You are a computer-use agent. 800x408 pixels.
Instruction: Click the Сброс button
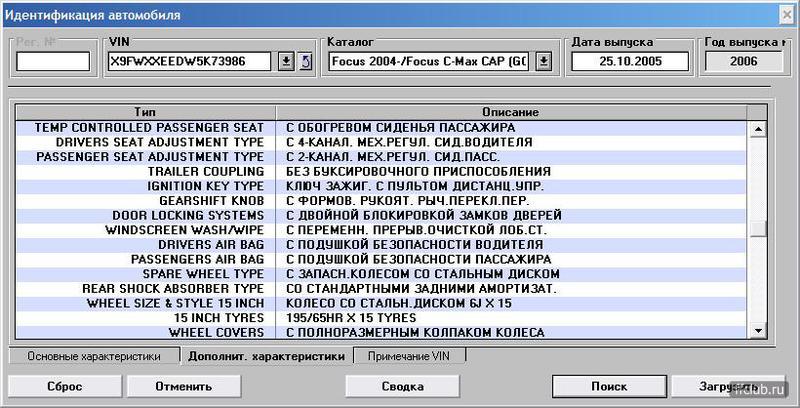click(x=64, y=387)
